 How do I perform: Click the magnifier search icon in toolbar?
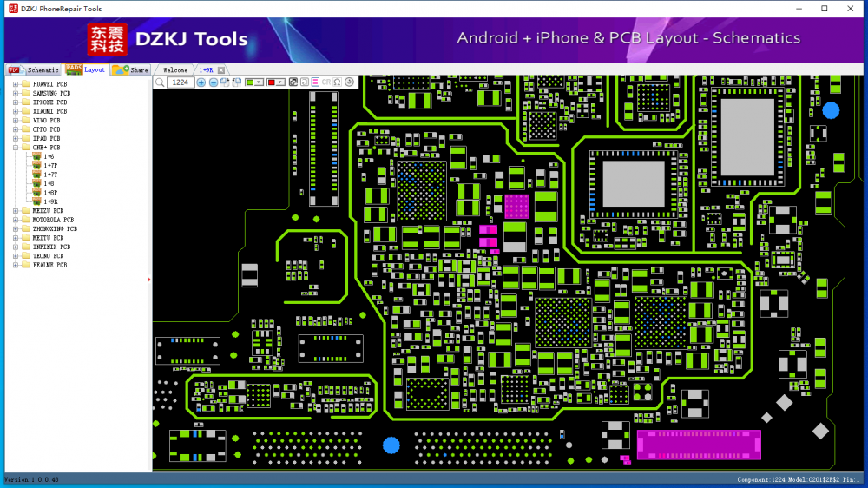pos(160,82)
